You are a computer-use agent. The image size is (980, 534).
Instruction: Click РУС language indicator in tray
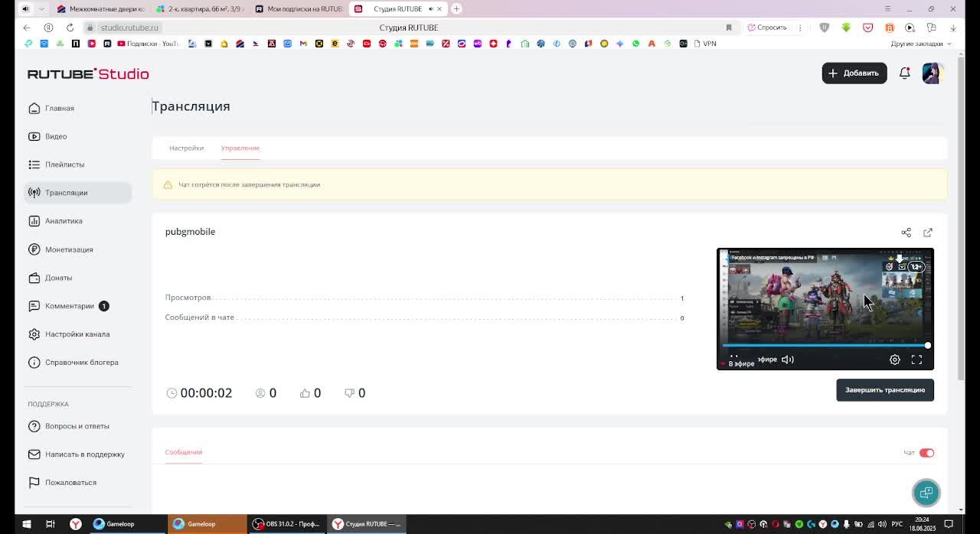pyautogui.click(x=897, y=524)
